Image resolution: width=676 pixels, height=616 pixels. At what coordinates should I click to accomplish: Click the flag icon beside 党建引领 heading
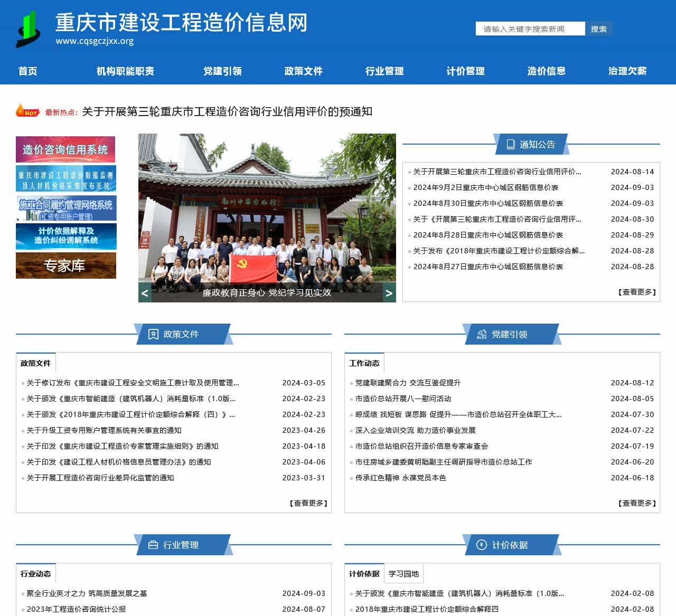pyautogui.click(x=482, y=334)
